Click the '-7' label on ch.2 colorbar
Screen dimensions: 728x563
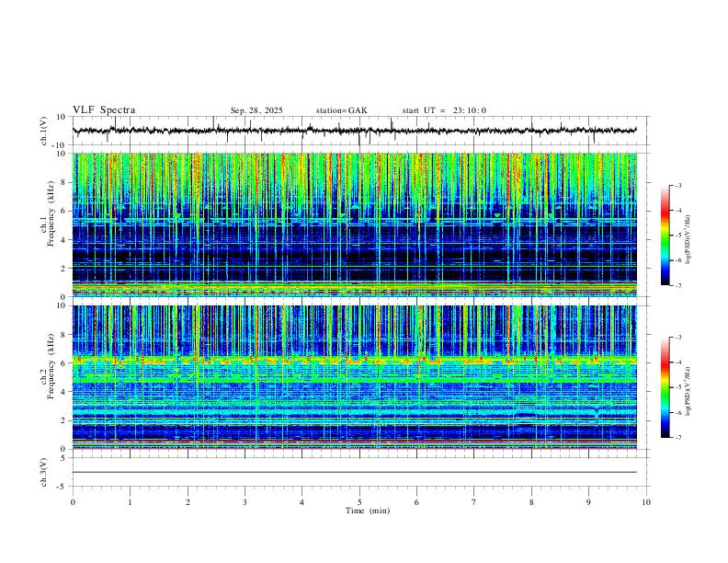[677, 438]
